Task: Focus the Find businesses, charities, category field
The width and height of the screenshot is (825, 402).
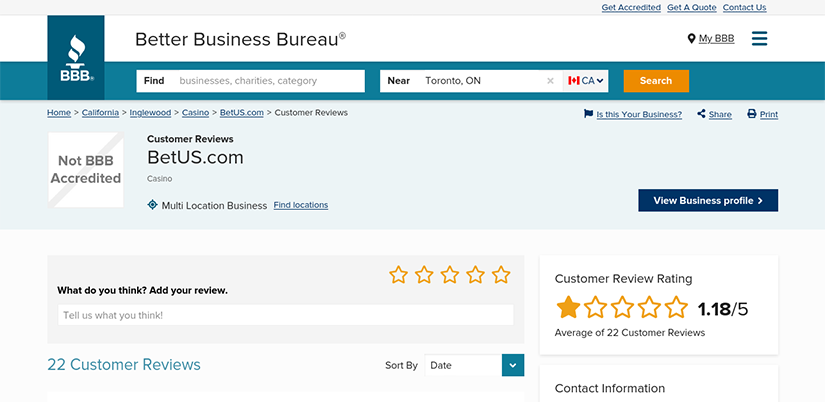Action: pos(250,81)
